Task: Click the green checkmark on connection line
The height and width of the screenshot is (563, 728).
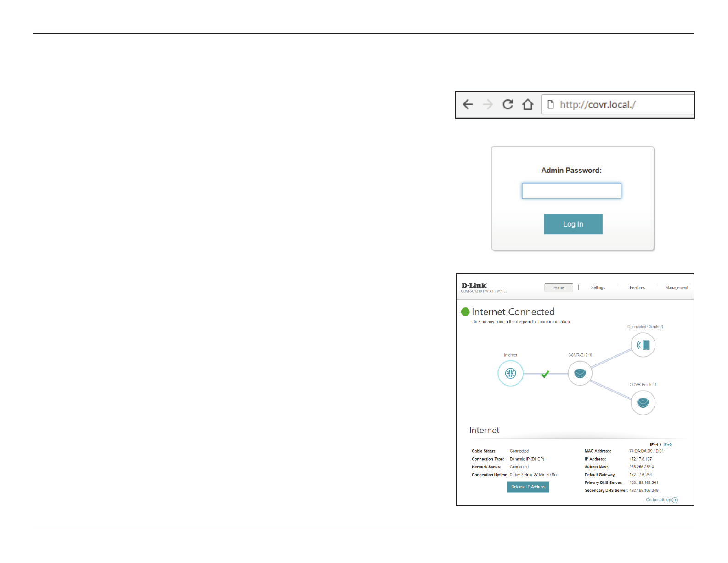Action: coord(545,374)
